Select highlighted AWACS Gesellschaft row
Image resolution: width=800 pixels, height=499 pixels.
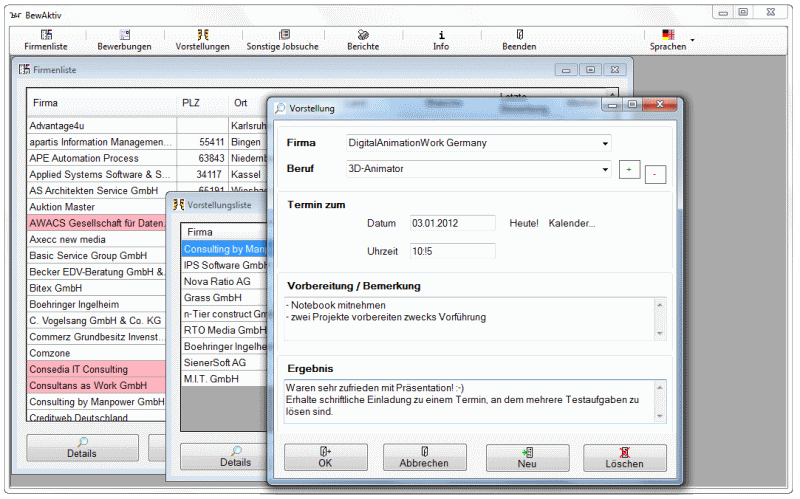pyautogui.click(x=97, y=223)
